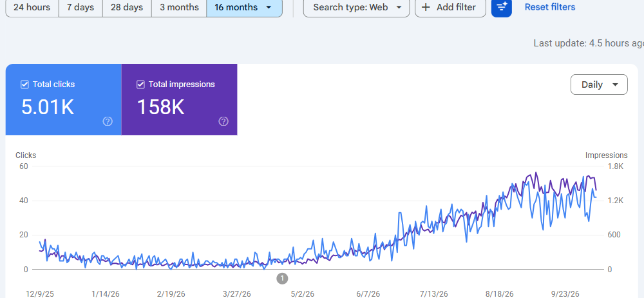Image resolution: width=644 pixels, height=298 pixels.
Task: Select the 28 days date range
Action: (x=127, y=7)
